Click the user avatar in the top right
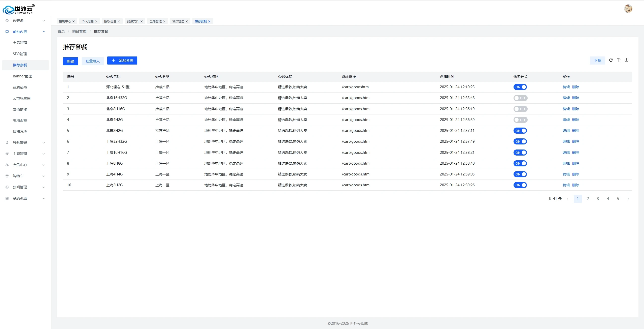 628,9
